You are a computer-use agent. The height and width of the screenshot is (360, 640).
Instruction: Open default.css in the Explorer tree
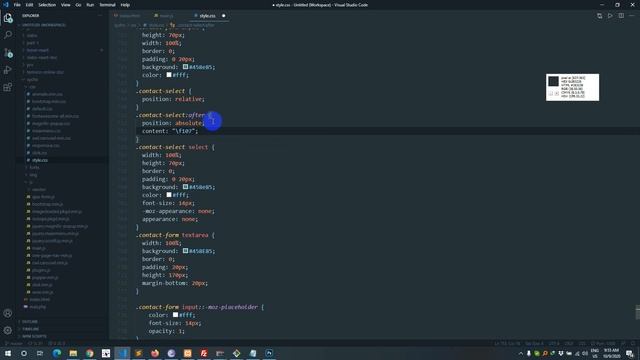[x=42, y=109]
